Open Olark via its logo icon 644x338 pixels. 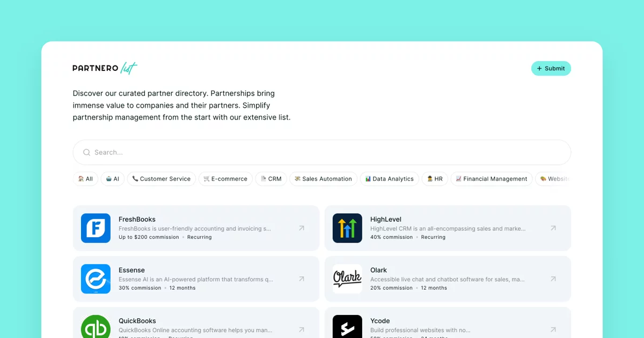coord(347,279)
